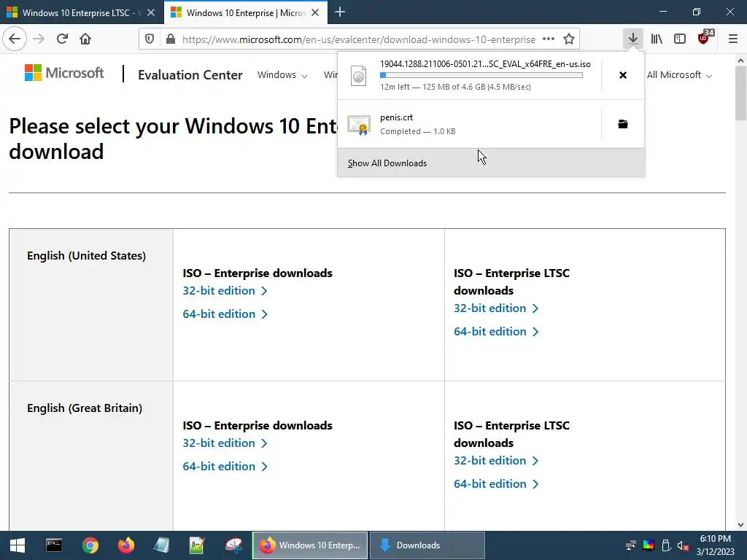Close the active Windows 10 Enterprise tab

[x=315, y=13]
